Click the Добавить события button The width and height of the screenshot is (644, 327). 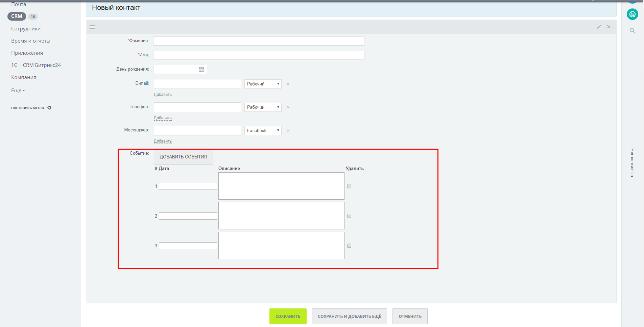[x=183, y=157]
